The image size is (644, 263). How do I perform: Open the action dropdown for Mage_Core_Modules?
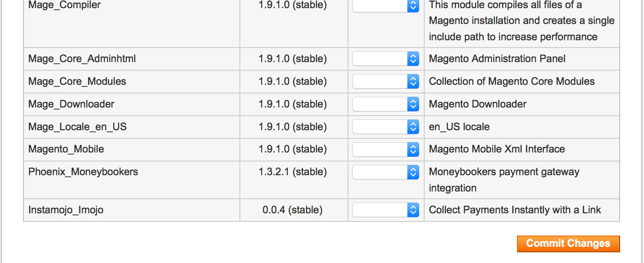pos(386,81)
